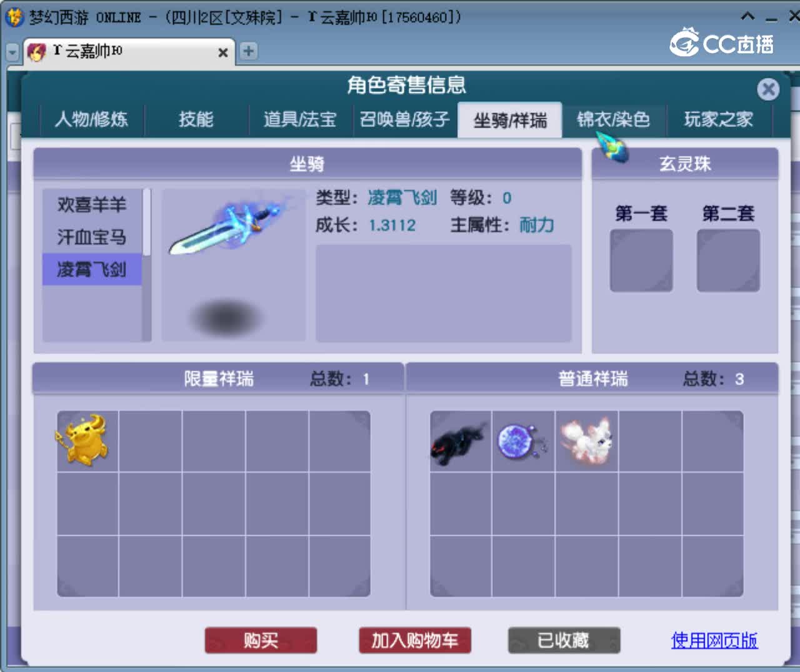Click the empty mount description box
The width and height of the screenshot is (800, 672).
point(444,293)
